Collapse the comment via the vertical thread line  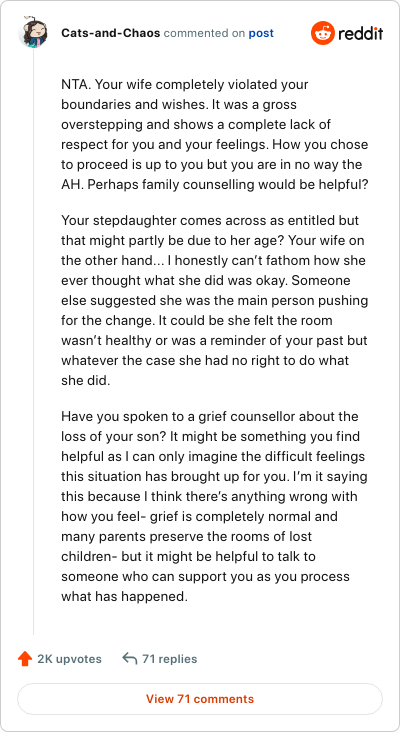click(x=33, y=341)
